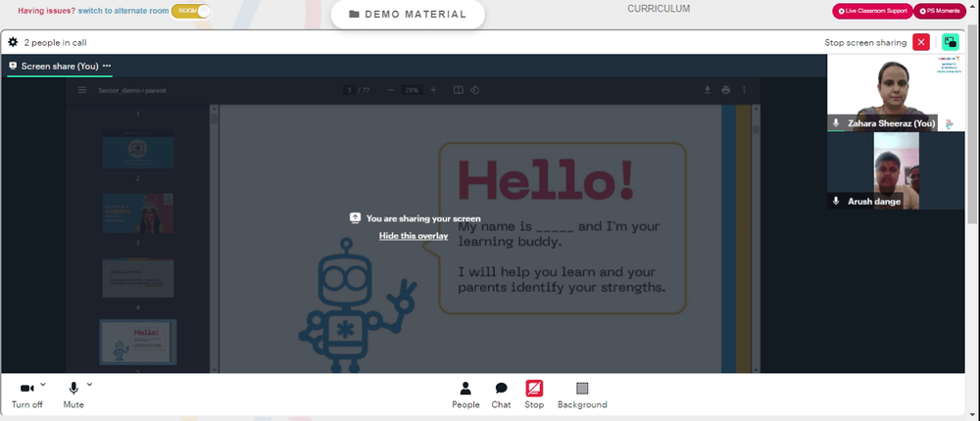
Task: Open Background effects
Action: (x=582, y=396)
